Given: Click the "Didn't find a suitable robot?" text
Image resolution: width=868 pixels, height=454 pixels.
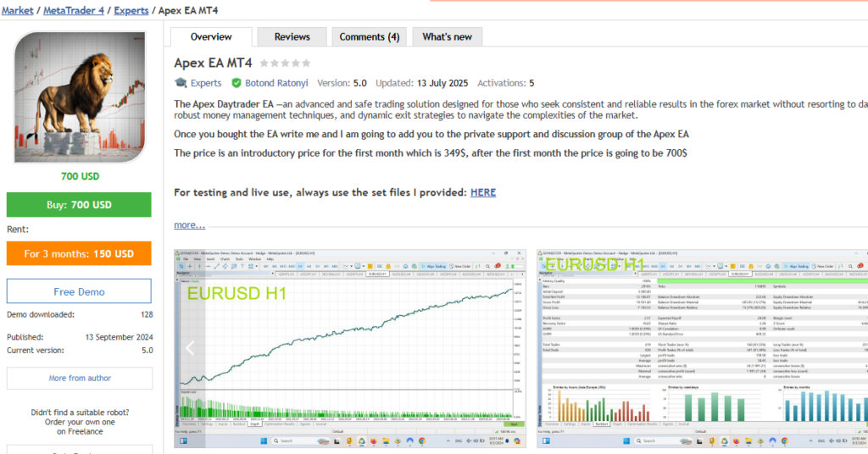Looking at the screenshot, I should [80, 412].
